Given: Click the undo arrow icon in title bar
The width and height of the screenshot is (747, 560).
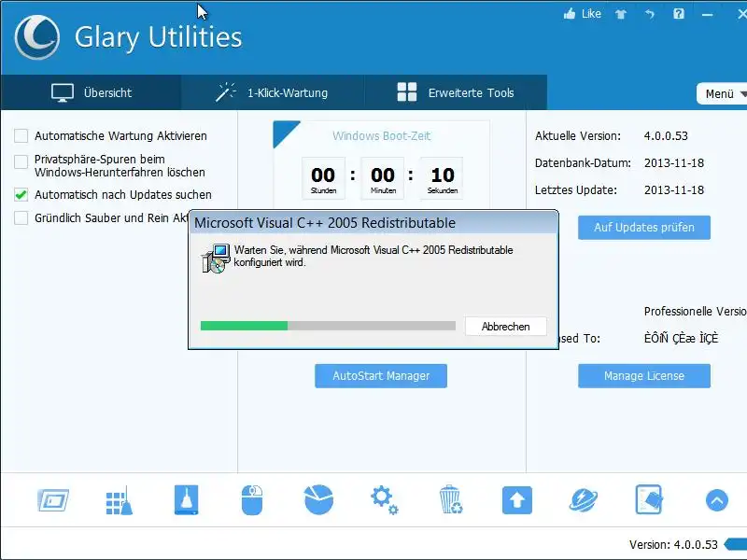Looking at the screenshot, I should 650,14.
